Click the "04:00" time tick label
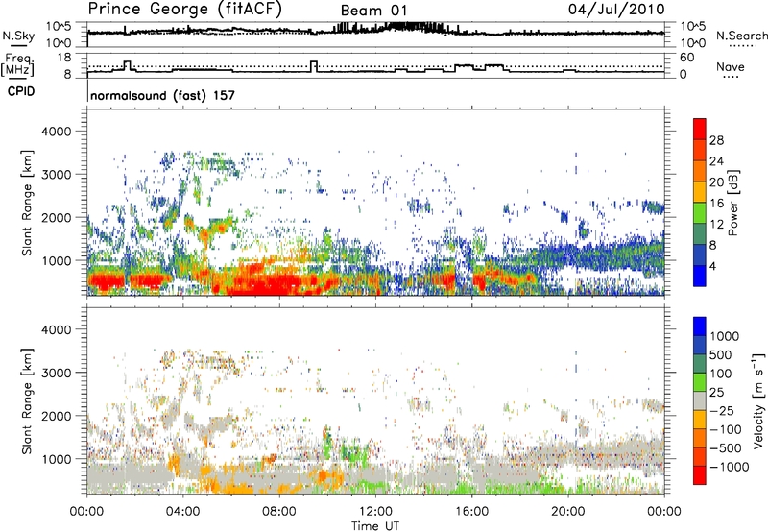This screenshot has width=768, height=532. point(182,512)
